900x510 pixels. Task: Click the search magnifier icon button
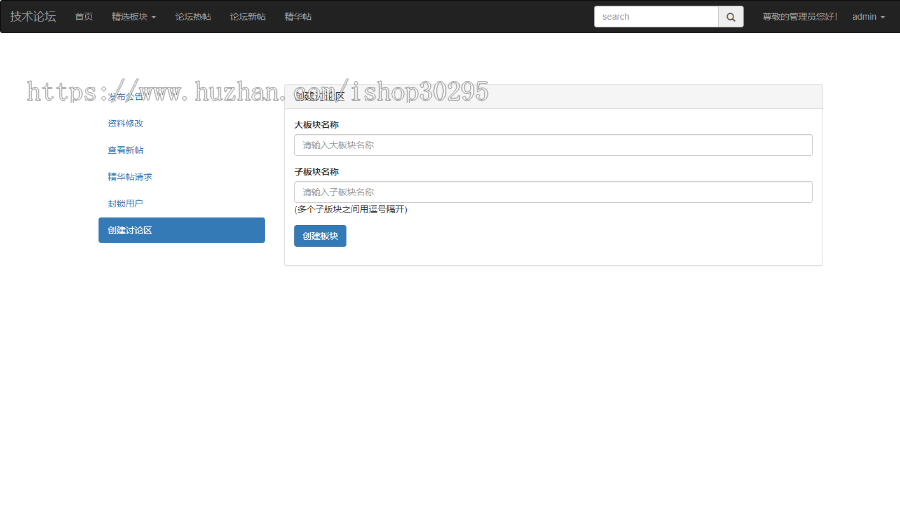(x=731, y=17)
